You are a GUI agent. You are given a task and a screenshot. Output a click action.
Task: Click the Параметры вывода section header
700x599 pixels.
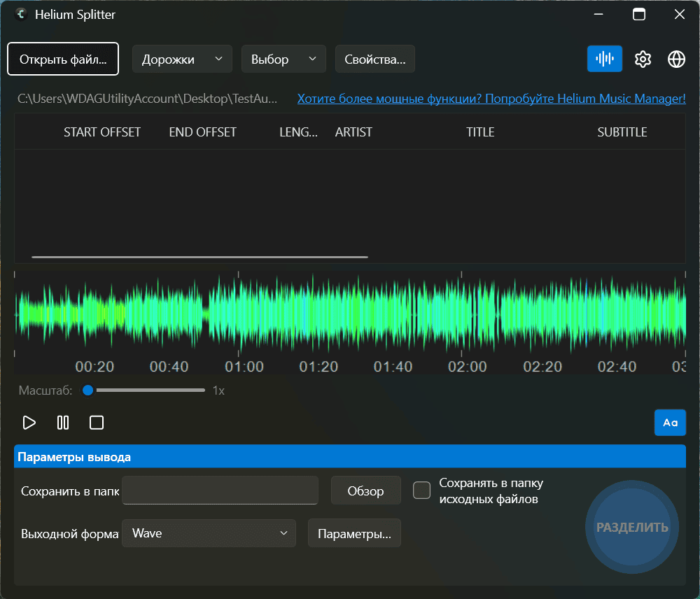coord(349,457)
